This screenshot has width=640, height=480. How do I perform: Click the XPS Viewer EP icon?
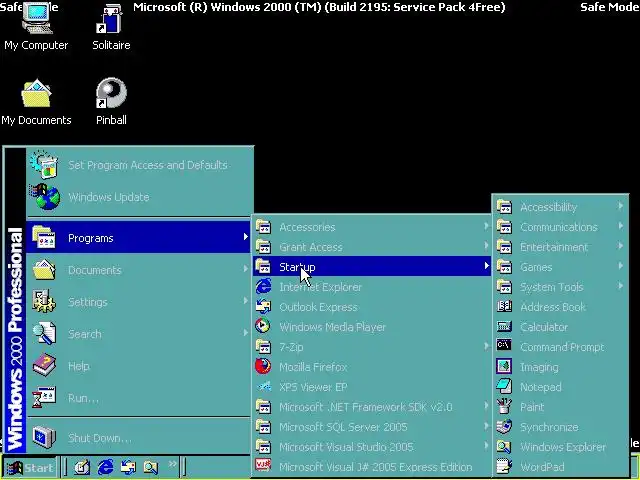pos(264,386)
